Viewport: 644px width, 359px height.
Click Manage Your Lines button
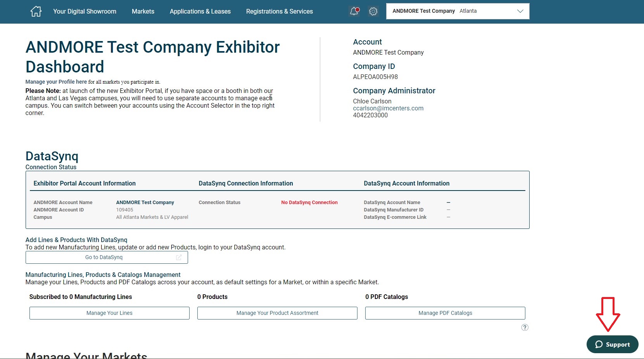point(109,313)
